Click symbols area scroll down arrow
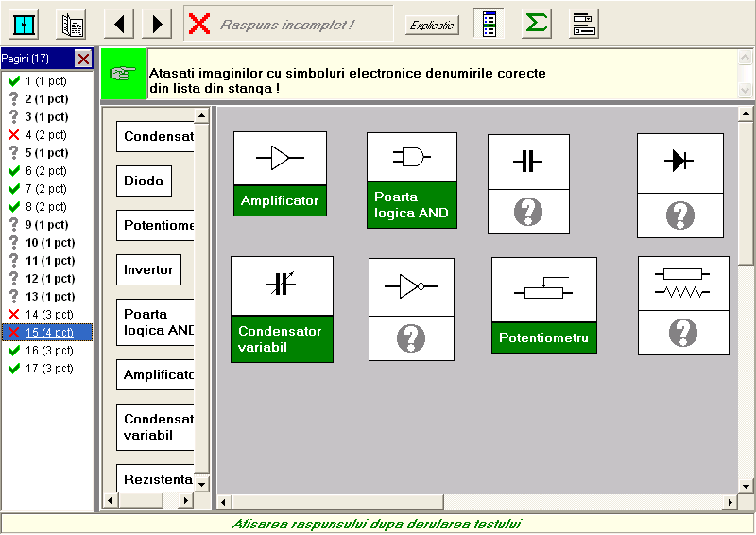This screenshot has height=535, width=756. click(746, 486)
